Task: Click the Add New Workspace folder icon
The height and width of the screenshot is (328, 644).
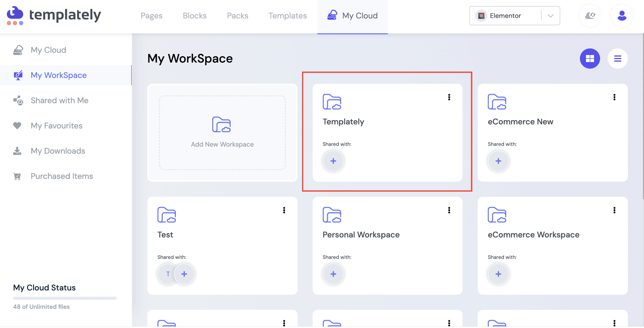Action: [x=221, y=124]
